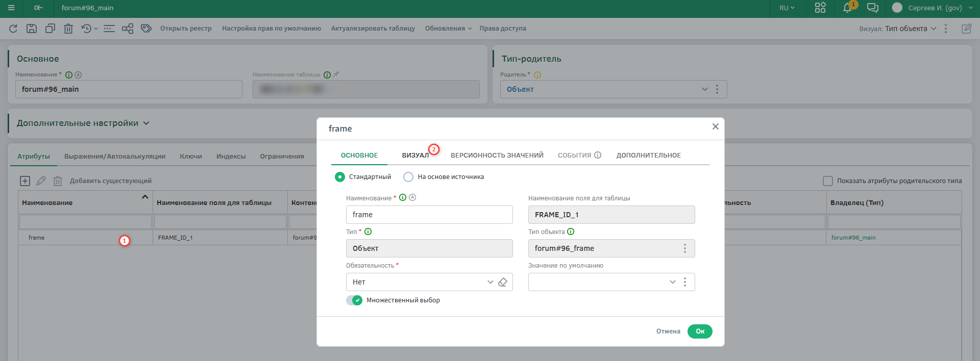This screenshot has width=980, height=361.
Task: Click the eraser icon in the Обязательность field
Action: (503, 282)
